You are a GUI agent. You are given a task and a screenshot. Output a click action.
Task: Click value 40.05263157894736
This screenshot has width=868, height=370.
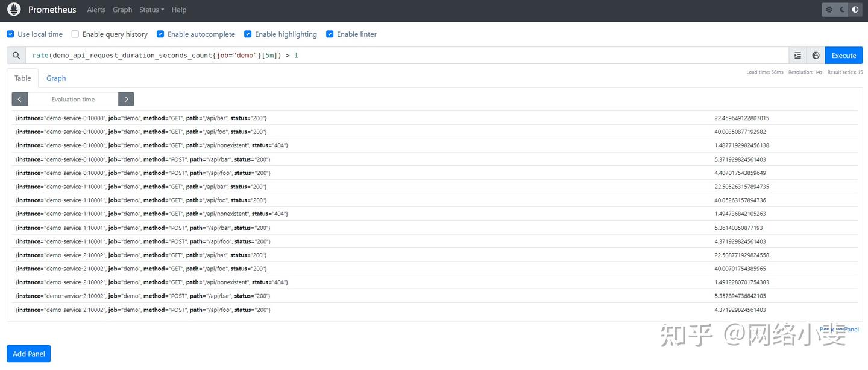[740, 200]
